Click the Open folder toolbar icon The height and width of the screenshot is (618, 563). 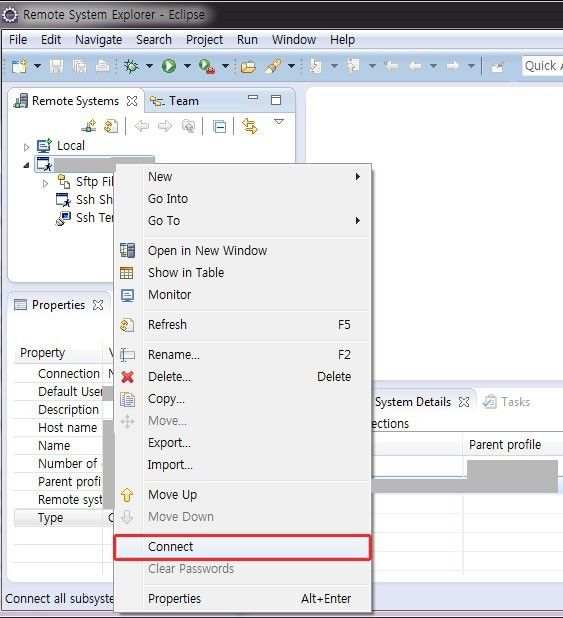(248, 67)
